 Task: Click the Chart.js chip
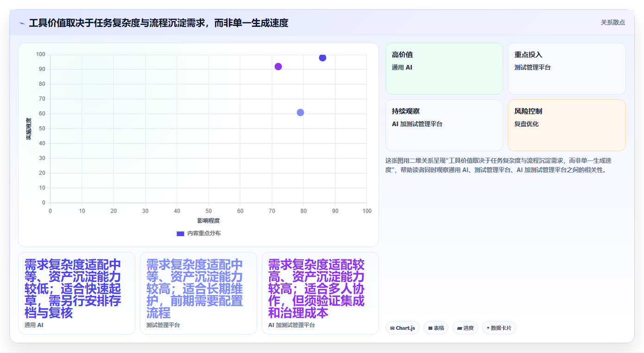coord(403,328)
